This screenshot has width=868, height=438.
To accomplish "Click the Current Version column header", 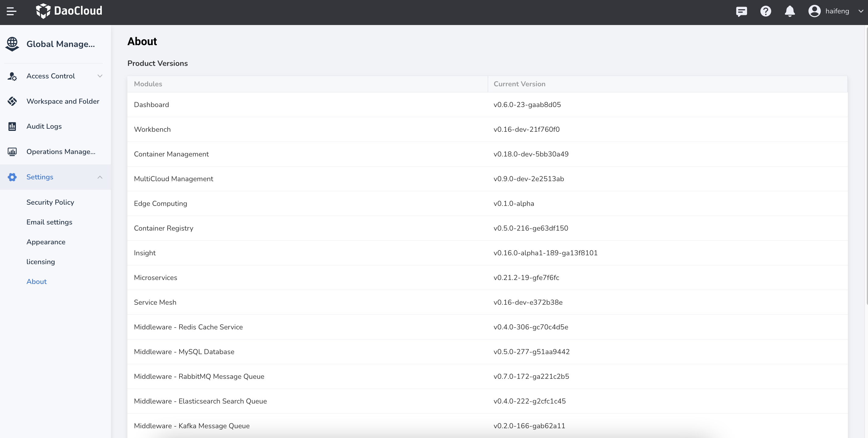I will 519,84.
